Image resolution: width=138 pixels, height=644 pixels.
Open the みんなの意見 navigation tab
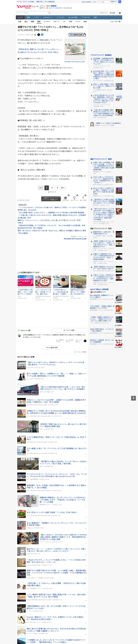pyautogui.click(x=73, y=17)
